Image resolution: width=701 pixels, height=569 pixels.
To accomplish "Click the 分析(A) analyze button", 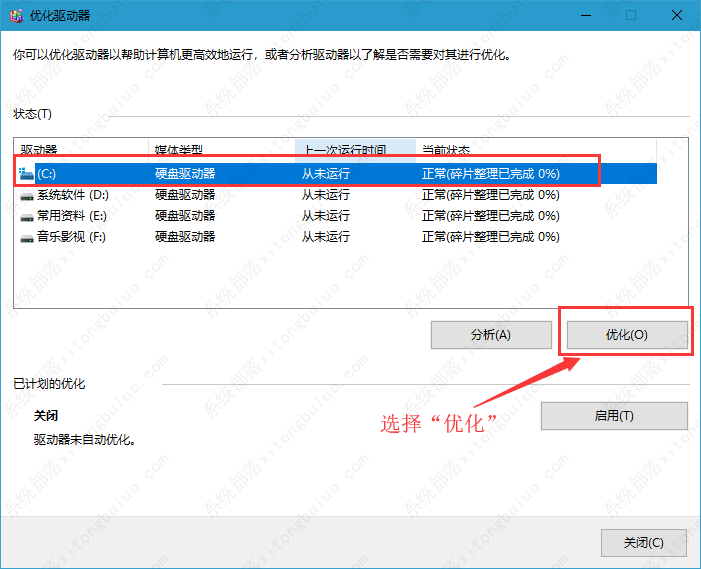I will [x=491, y=335].
